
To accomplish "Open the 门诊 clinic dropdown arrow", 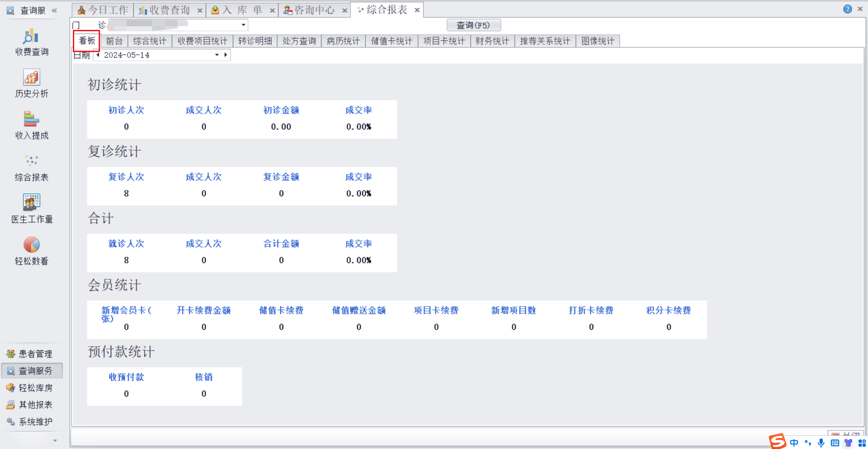I will tap(243, 25).
